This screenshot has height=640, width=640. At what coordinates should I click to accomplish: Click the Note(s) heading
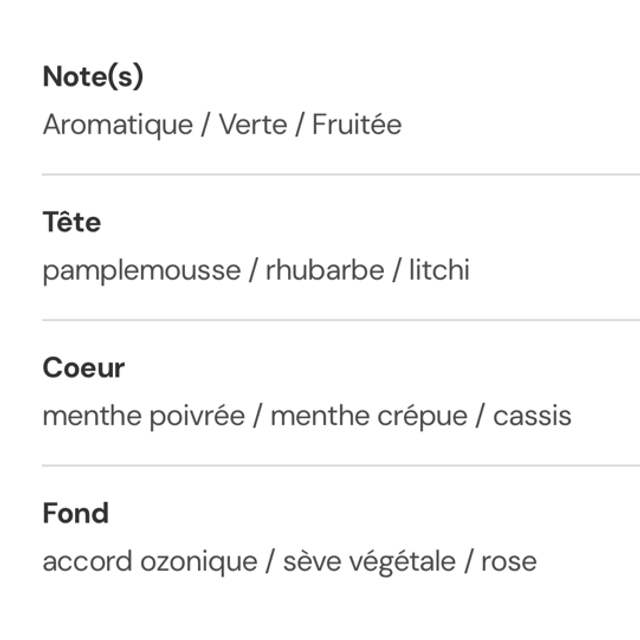tap(93, 77)
